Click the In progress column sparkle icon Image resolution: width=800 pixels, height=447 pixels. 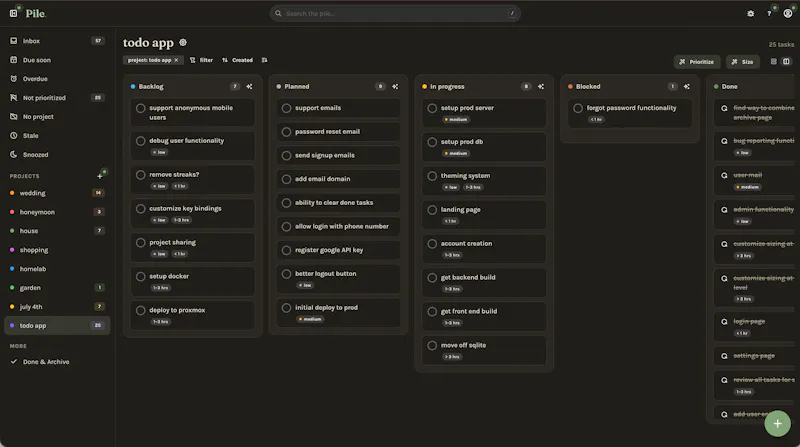[541, 87]
